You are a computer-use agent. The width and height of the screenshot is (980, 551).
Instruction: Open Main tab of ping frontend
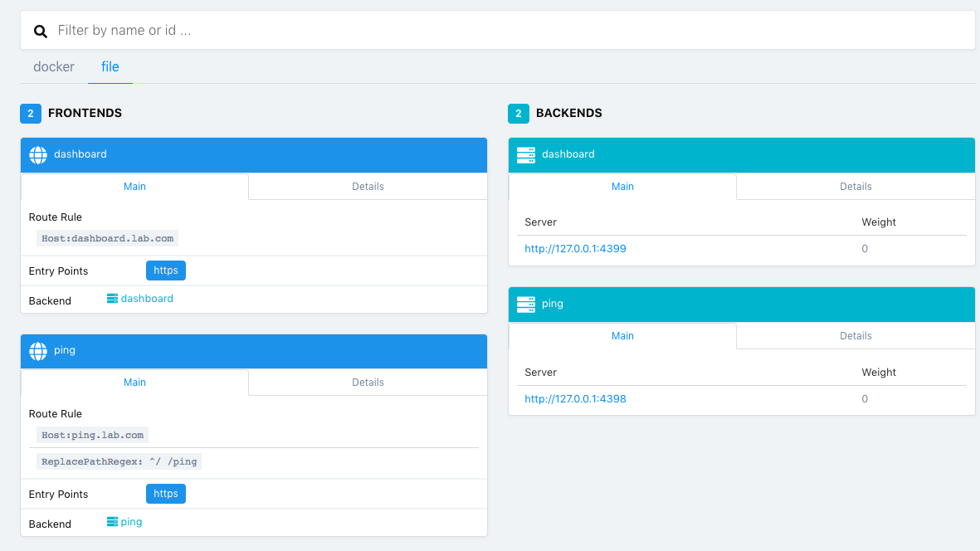(x=134, y=383)
